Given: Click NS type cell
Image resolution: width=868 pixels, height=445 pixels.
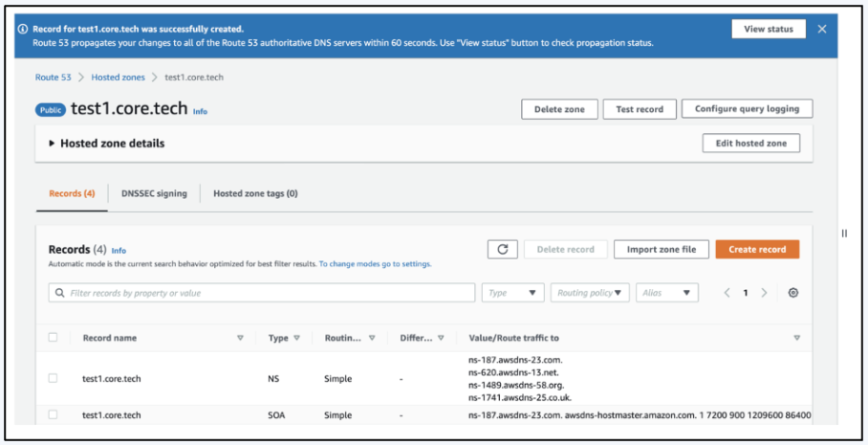Looking at the screenshot, I should point(273,379).
